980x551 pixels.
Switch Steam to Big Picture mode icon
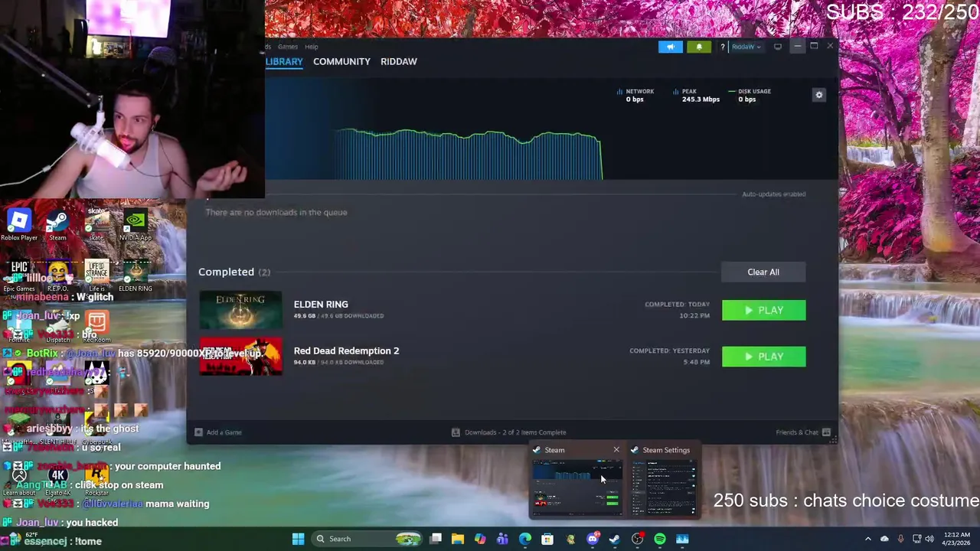778,47
